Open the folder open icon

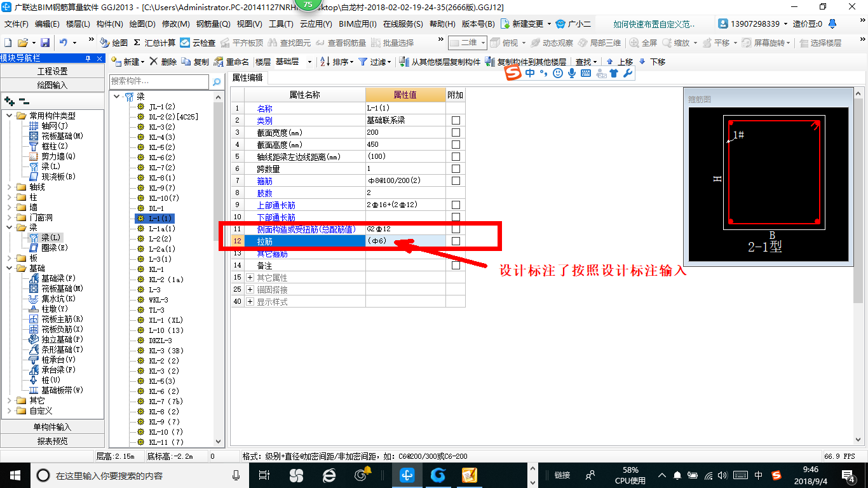coord(22,43)
